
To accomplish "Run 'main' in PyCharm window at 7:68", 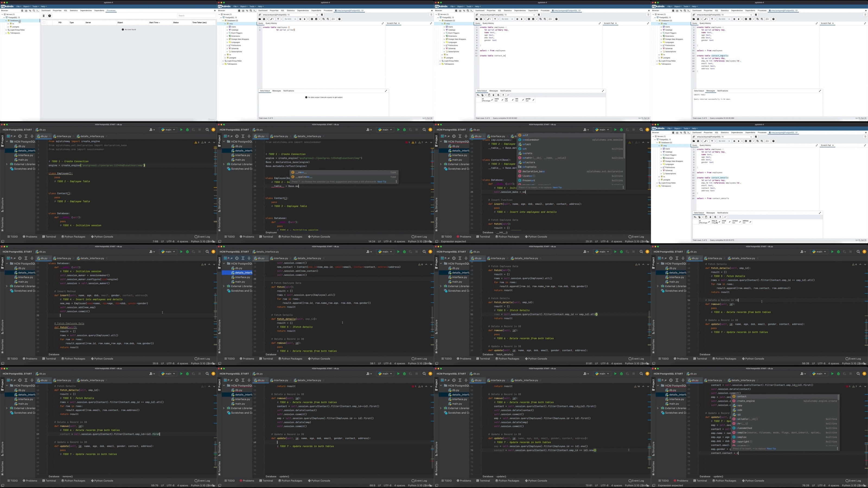I will 181,130.
